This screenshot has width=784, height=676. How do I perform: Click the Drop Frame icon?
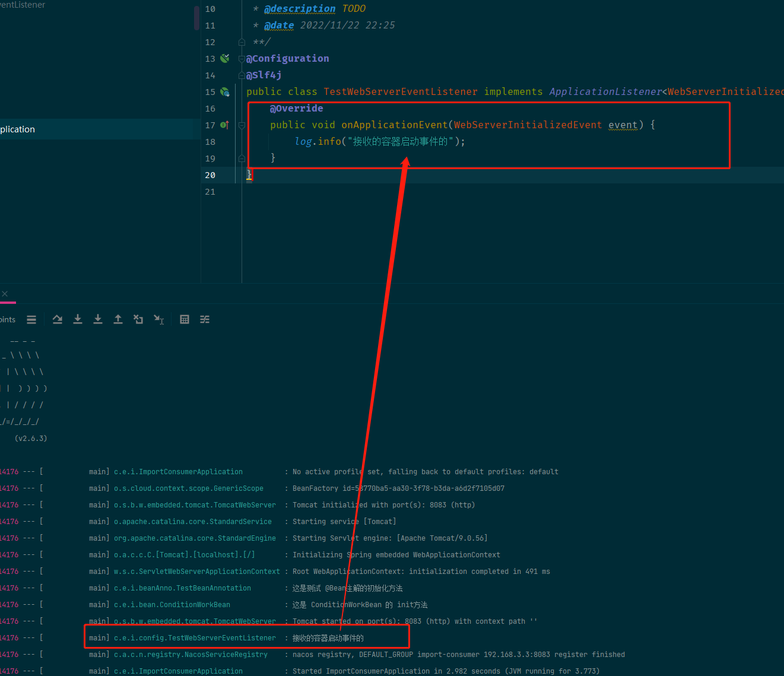[x=138, y=319]
